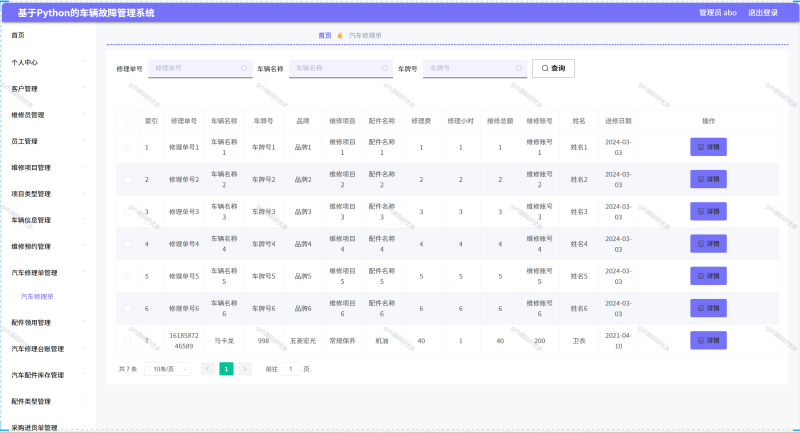The width and height of the screenshot is (800, 433).
Task: Click 送修日期 column header
Action: [618, 121]
